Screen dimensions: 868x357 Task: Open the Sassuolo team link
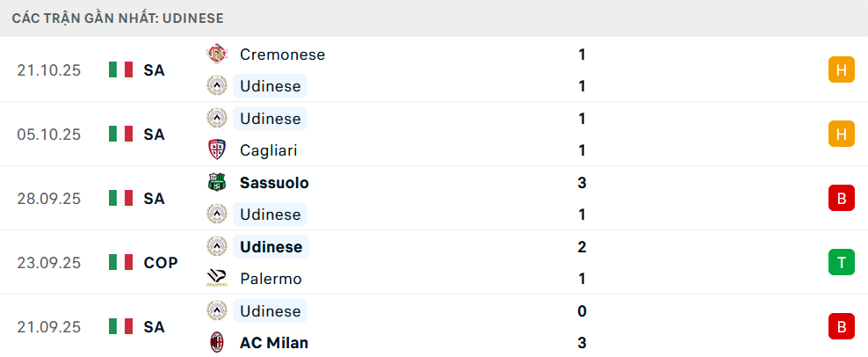(x=273, y=183)
